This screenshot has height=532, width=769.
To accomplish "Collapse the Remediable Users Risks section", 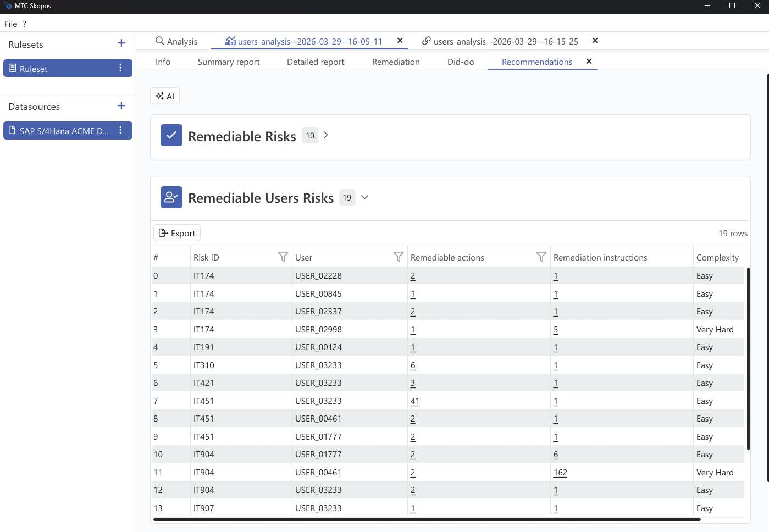I will click(364, 197).
